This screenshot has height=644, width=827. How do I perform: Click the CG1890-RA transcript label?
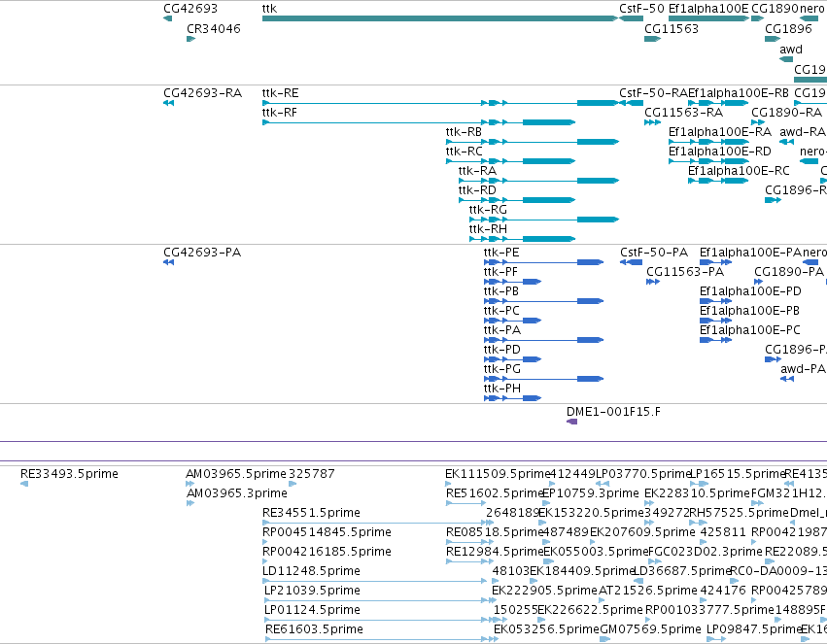pos(786,113)
